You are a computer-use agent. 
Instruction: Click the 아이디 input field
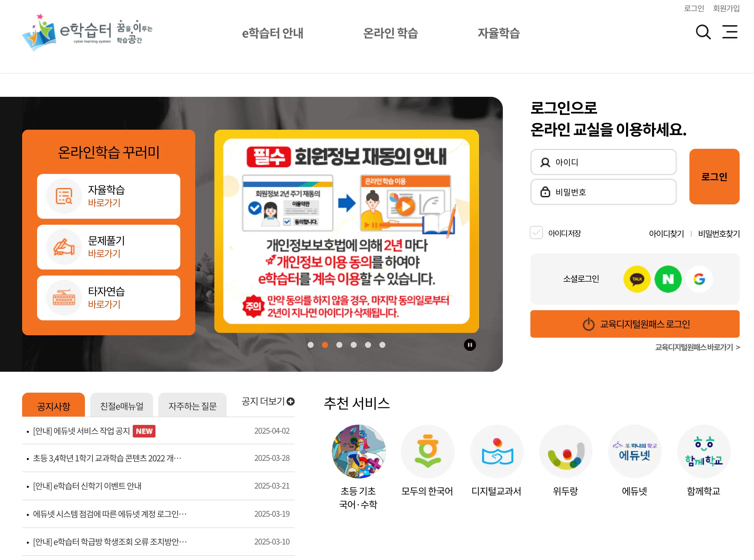pyautogui.click(x=603, y=162)
